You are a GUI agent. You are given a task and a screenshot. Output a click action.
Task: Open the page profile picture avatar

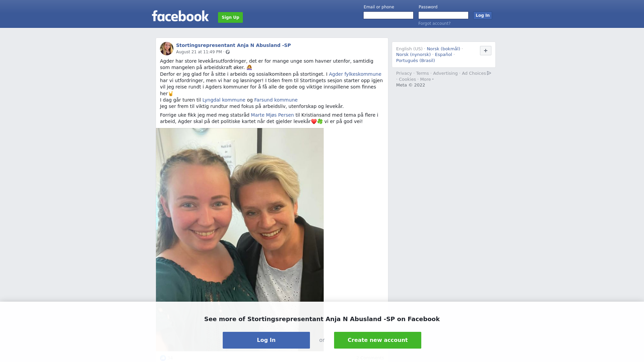167,49
